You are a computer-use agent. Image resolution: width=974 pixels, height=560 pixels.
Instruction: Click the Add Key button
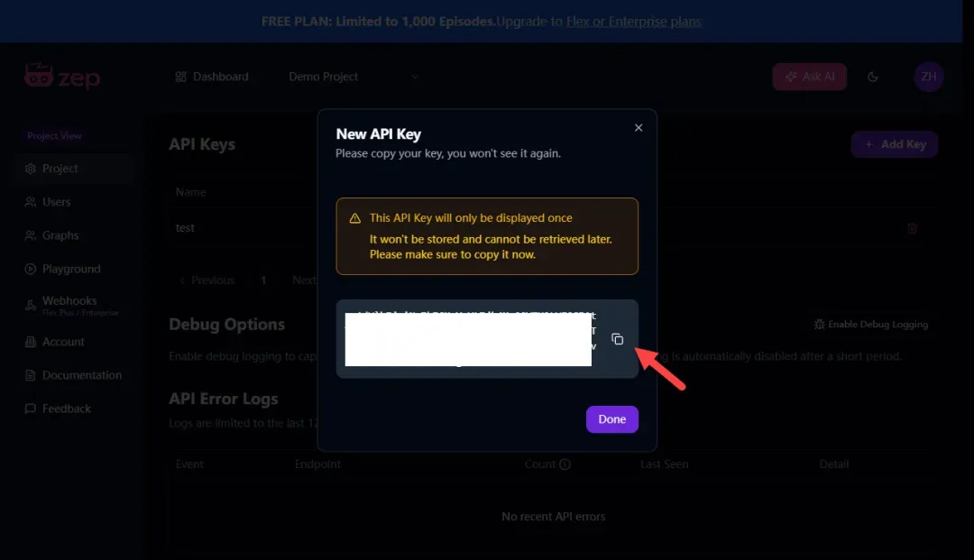(x=895, y=144)
